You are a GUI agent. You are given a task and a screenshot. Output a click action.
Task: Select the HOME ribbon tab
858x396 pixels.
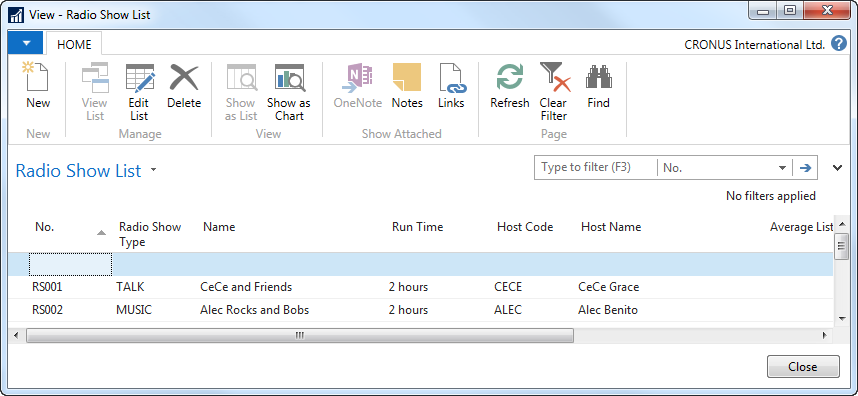point(74,44)
